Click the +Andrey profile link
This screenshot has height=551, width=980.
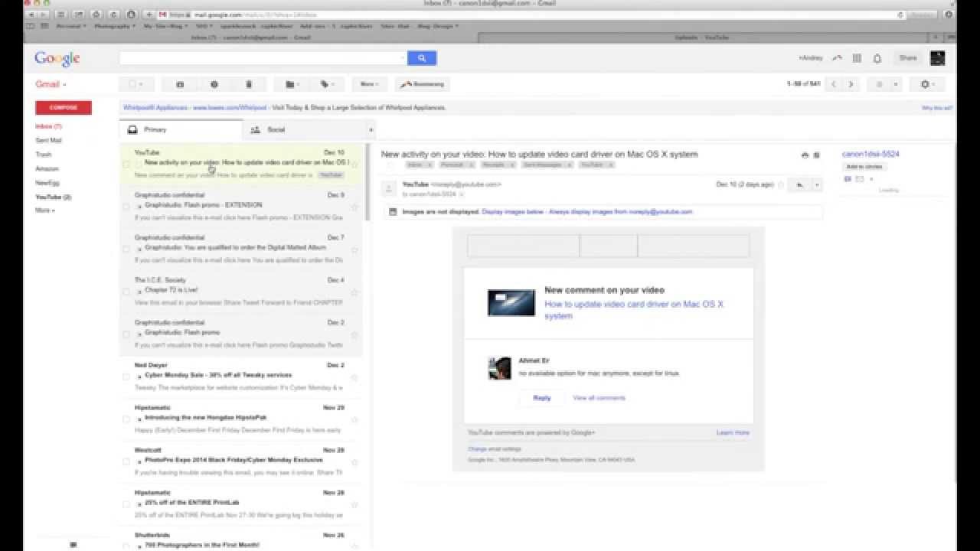809,58
